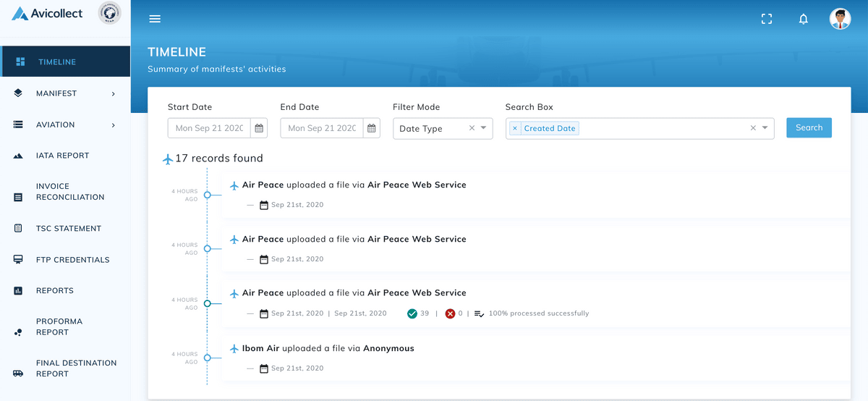This screenshot has width=868, height=401.
Task: Click timeline marker of Ibom Air entry
Action: (207, 358)
